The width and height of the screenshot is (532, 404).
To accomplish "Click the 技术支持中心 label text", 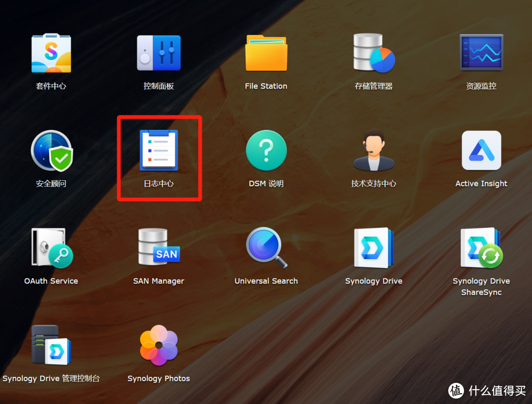I will click(x=374, y=184).
